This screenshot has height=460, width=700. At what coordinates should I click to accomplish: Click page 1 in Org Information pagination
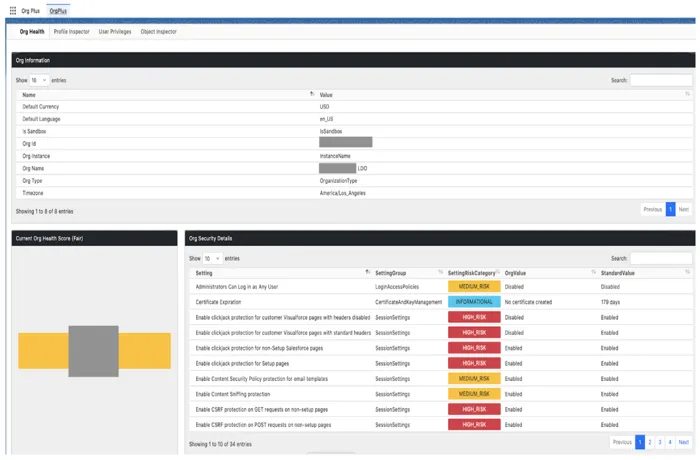671,209
